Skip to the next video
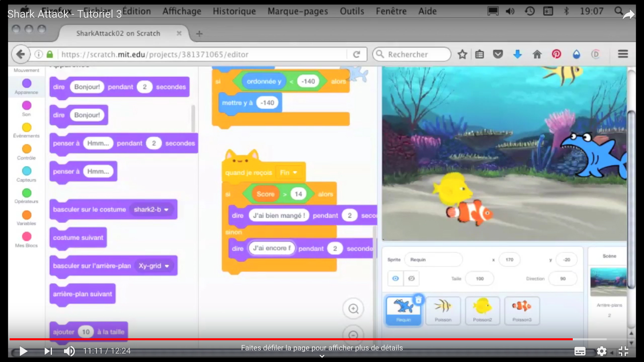Viewport: 644px width, 362px height. pos(48,351)
